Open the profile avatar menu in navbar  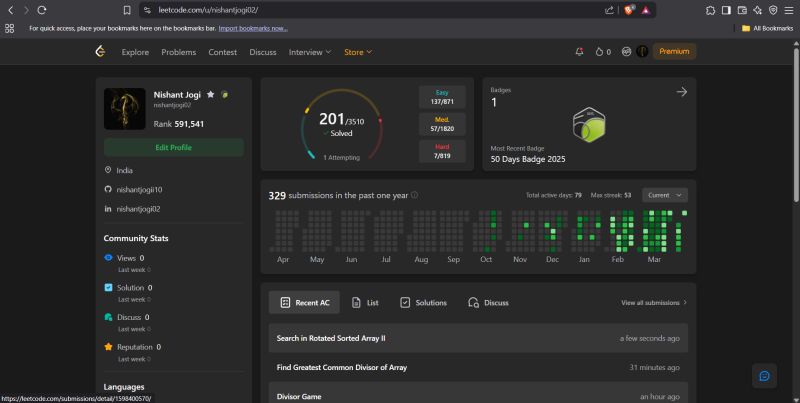642,52
